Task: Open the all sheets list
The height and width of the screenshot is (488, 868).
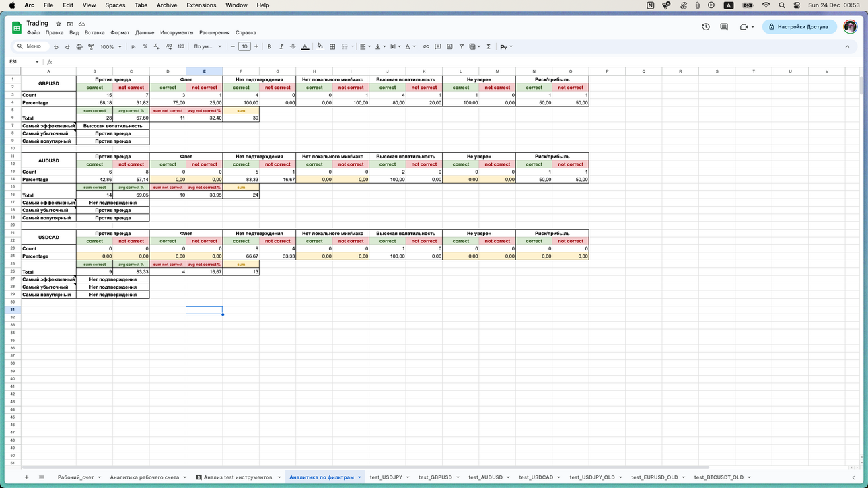Action: pos(41,477)
